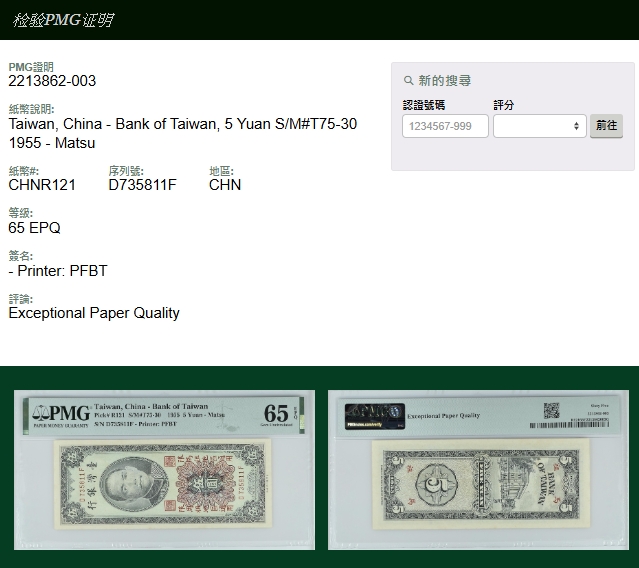Open the front banknote image thumbnail
The width and height of the screenshot is (639, 568).
click(164, 470)
